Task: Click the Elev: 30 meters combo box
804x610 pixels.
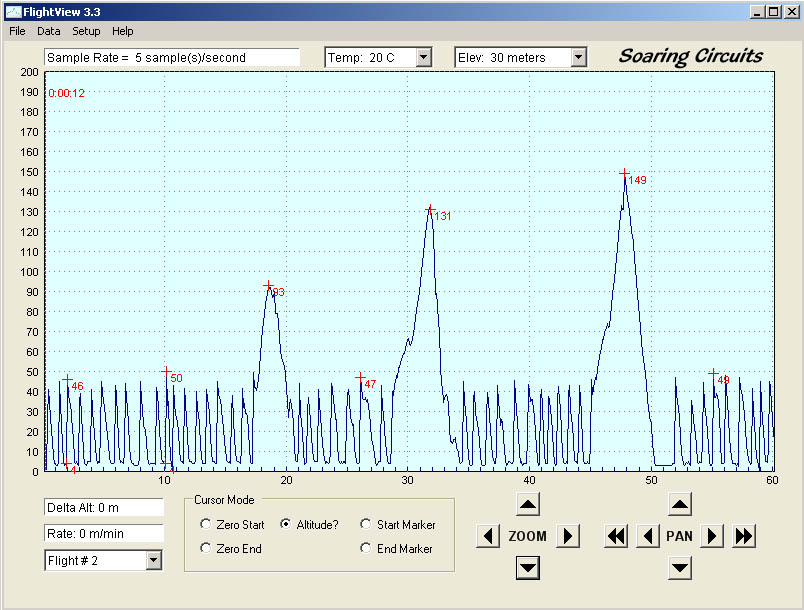Action: click(x=520, y=57)
